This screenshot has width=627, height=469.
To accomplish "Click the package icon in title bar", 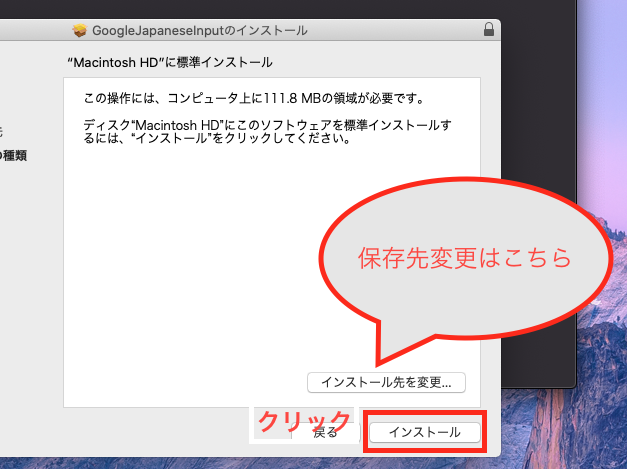I will click(x=80, y=30).
